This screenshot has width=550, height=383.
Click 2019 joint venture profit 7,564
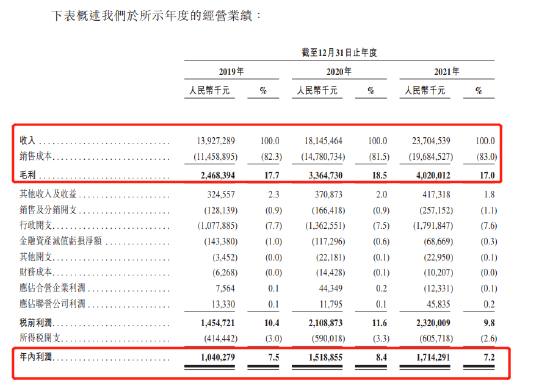(225, 288)
